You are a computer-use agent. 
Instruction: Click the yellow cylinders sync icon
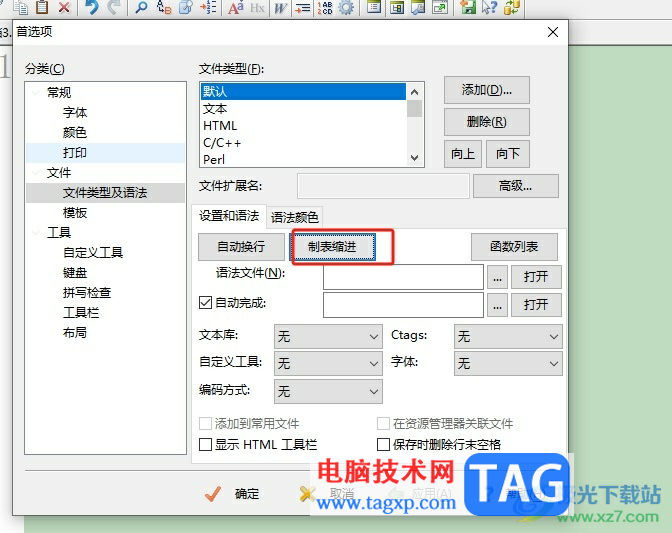[x=512, y=7]
